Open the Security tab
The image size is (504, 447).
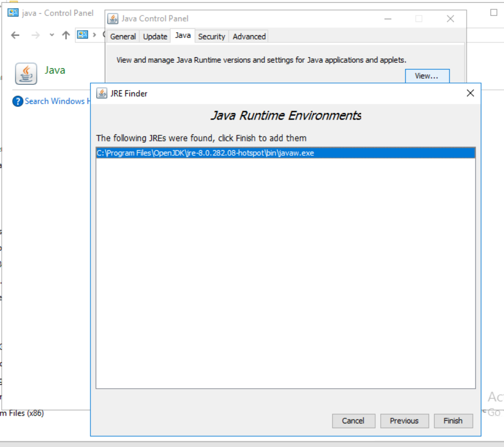tap(211, 37)
